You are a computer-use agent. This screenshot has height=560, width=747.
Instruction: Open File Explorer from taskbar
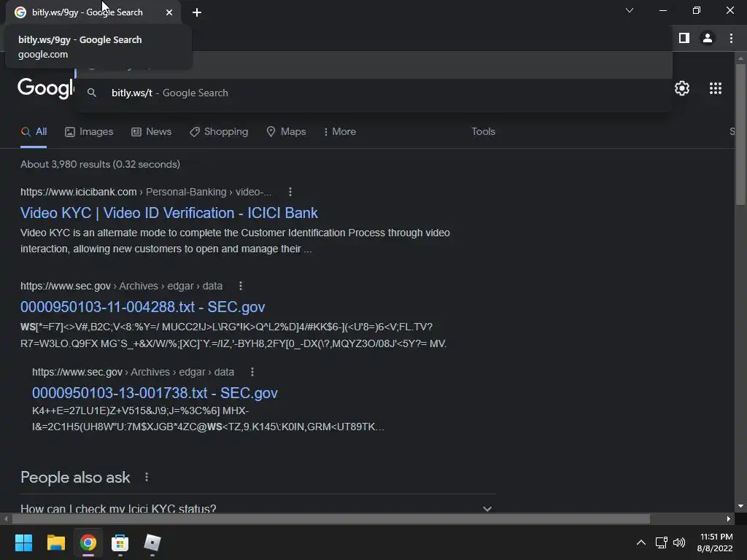[x=55, y=542]
